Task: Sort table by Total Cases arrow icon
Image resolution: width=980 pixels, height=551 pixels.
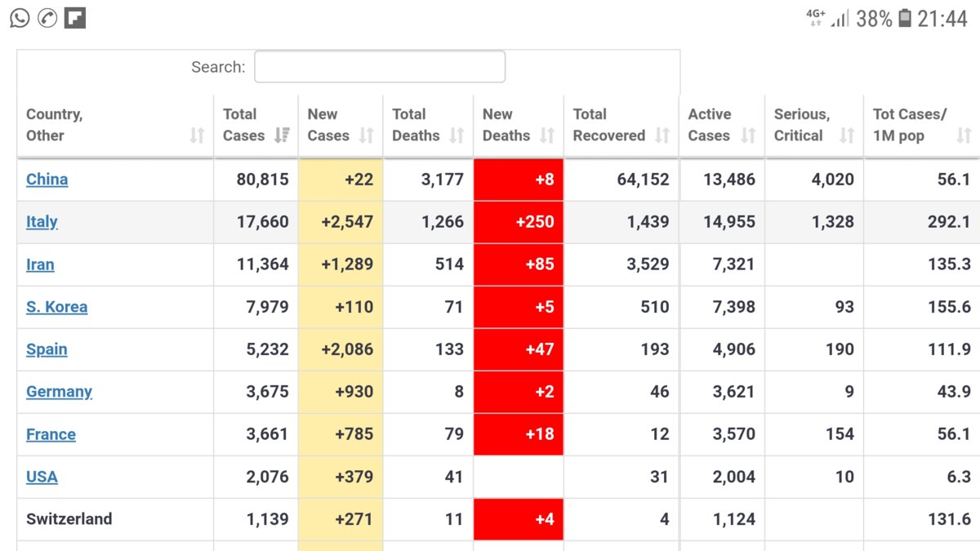Action: 282,136
